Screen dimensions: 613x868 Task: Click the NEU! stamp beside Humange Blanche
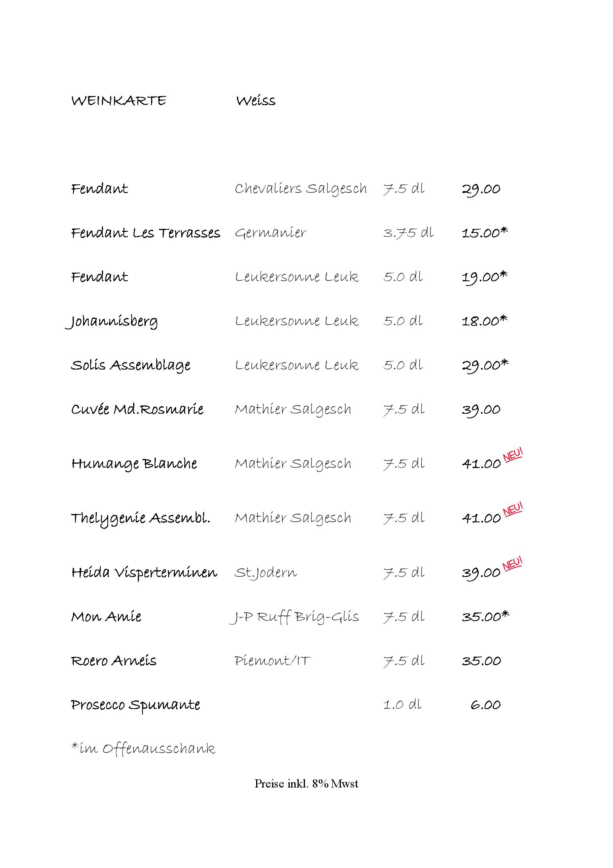coord(513,455)
